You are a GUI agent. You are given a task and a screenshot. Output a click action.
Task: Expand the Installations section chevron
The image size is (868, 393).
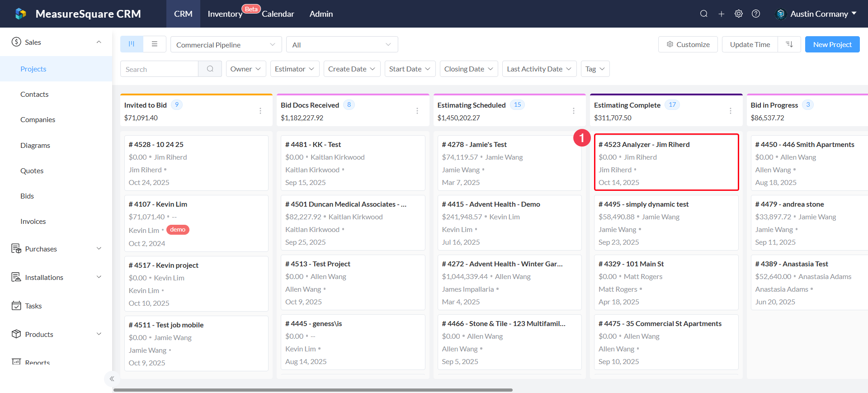click(x=99, y=277)
